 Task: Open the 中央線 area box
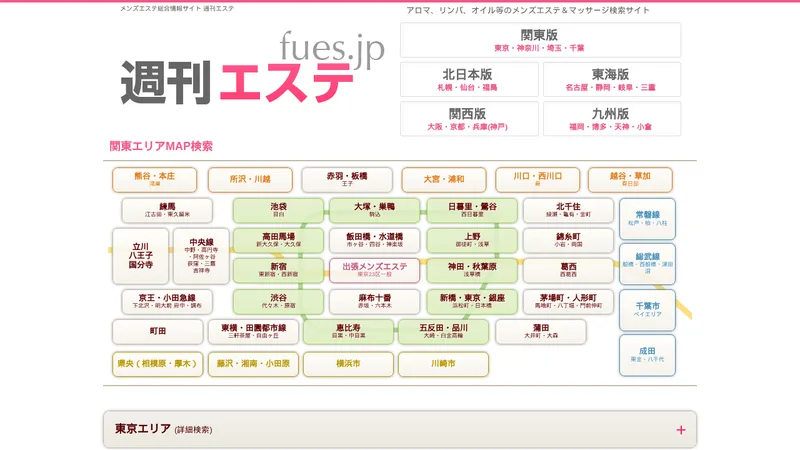pos(201,256)
